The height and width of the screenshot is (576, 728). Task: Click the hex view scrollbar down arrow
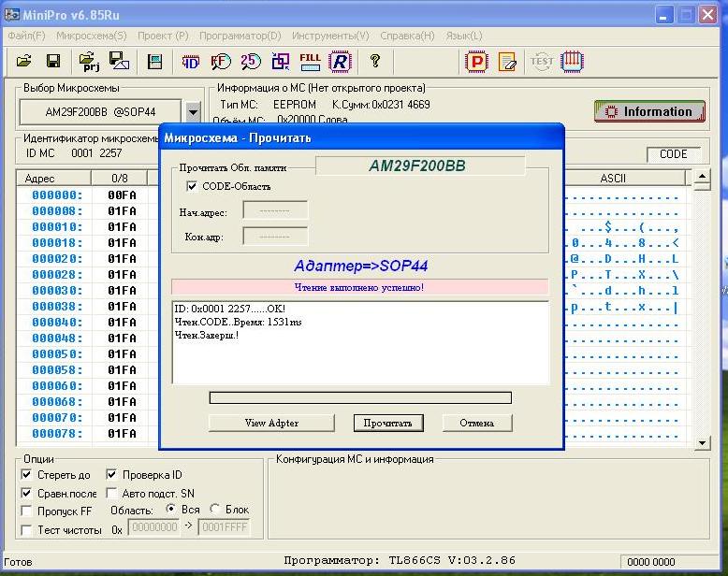click(702, 443)
